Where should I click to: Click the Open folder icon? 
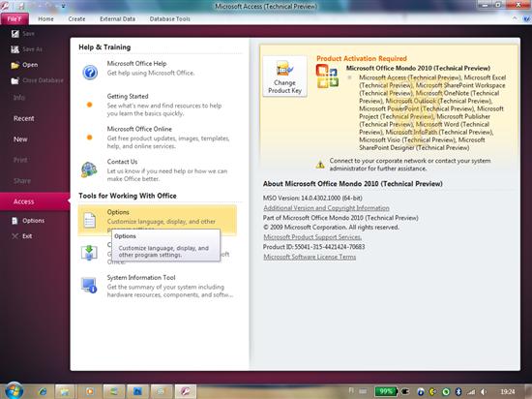click(15, 65)
